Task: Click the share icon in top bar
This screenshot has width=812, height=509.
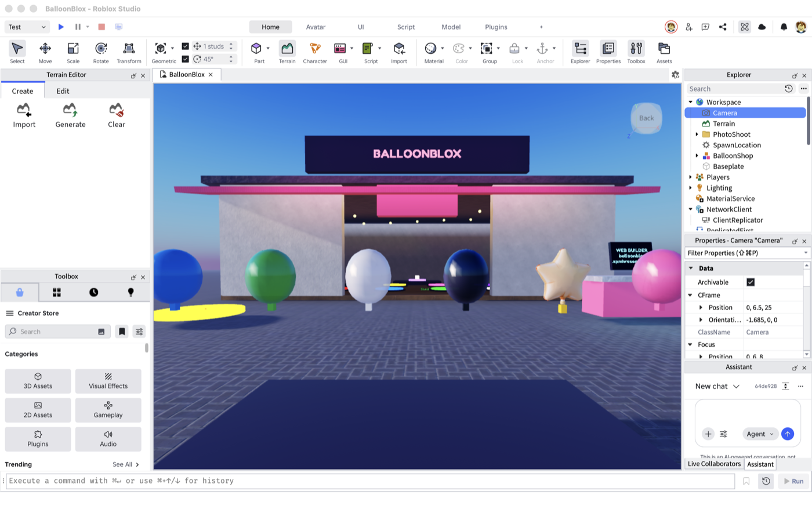Action: pyautogui.click(x=723, y=27)
